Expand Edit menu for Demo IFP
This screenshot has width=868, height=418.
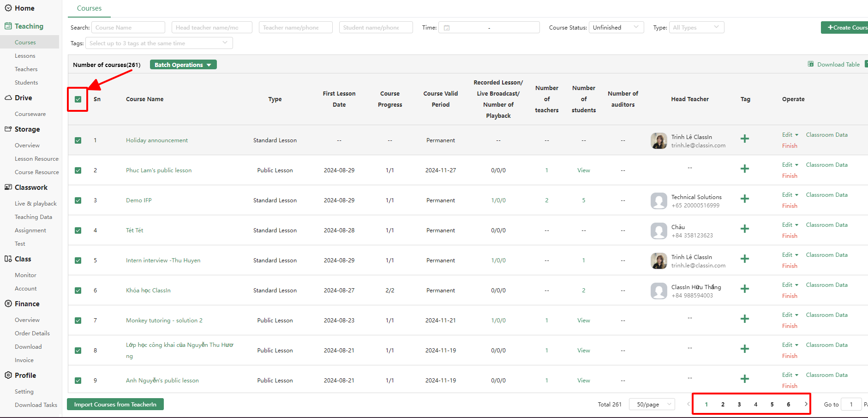coord(790,195)
